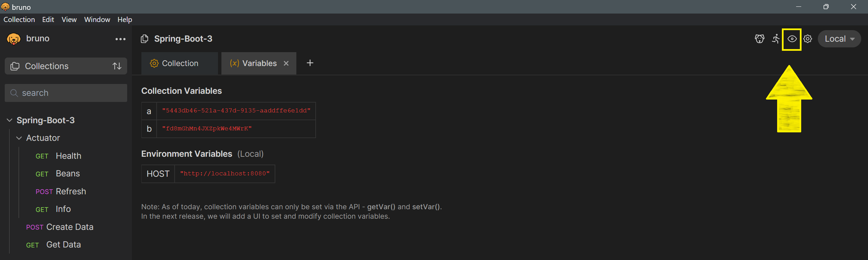The image size is (868, 260).
Task: Click the Collections header button
Action: click(x=66, y=66)
